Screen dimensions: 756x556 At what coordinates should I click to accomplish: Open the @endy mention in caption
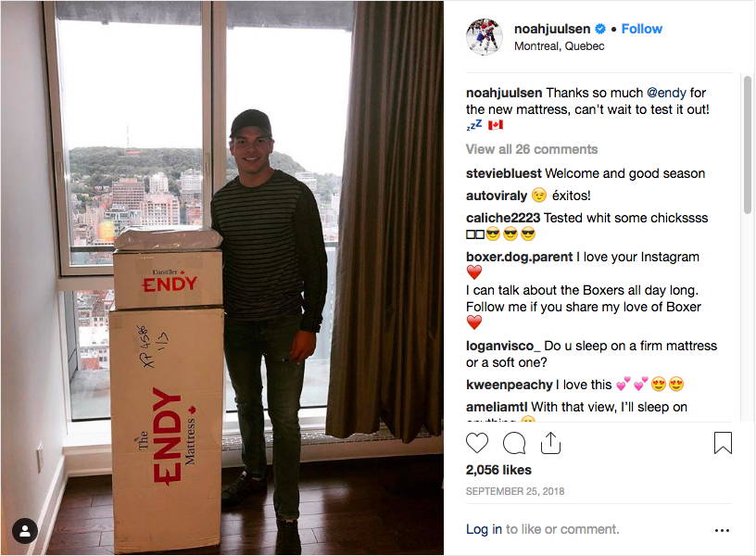(x=666, y=93)
